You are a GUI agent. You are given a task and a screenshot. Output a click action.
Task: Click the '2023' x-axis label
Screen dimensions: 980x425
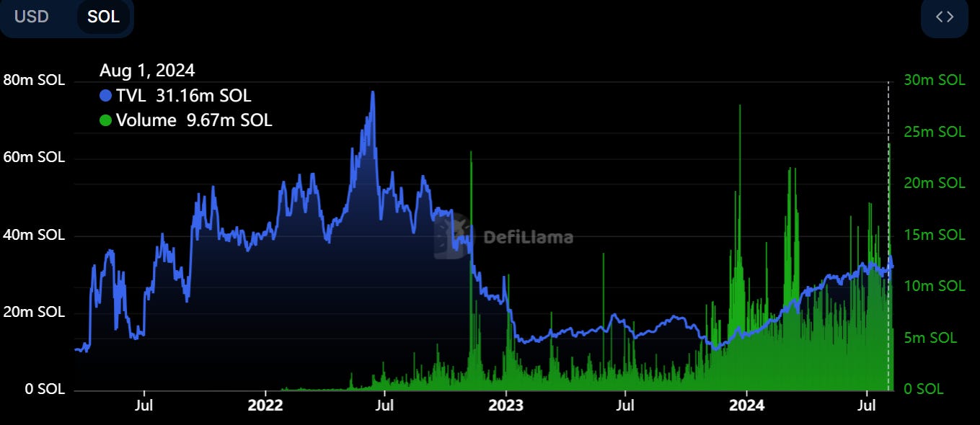[x=506, y=405]
